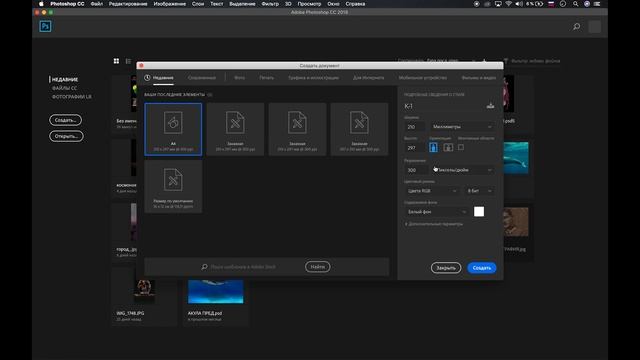Click the save preset icon next to K-1

pyautogui.click(x=490, y=106)
